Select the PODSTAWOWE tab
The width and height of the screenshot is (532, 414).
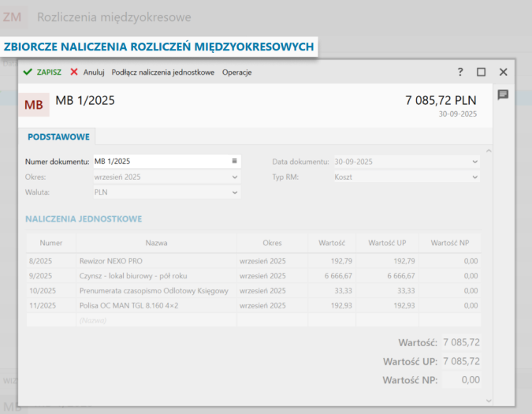tap(58, 136)
